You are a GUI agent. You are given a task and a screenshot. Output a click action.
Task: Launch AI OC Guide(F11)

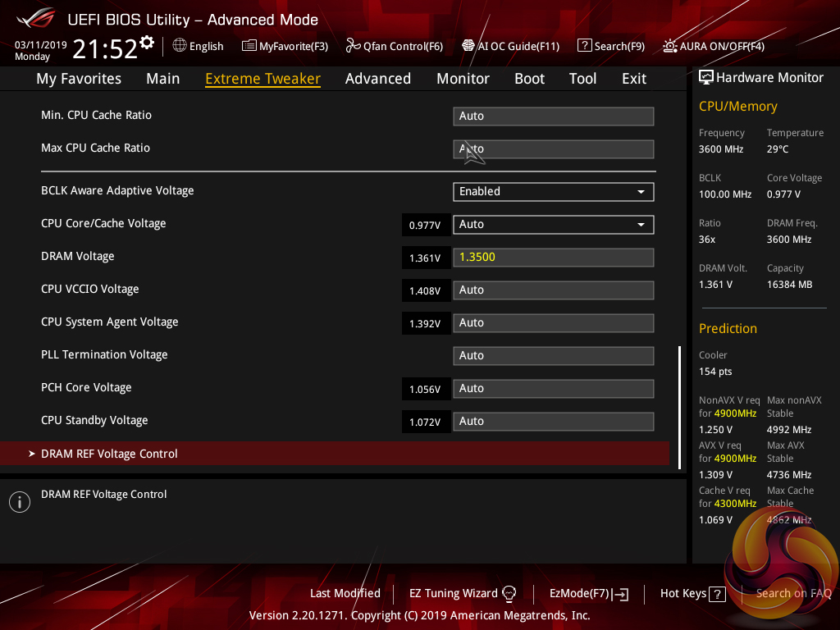(510, 46)
